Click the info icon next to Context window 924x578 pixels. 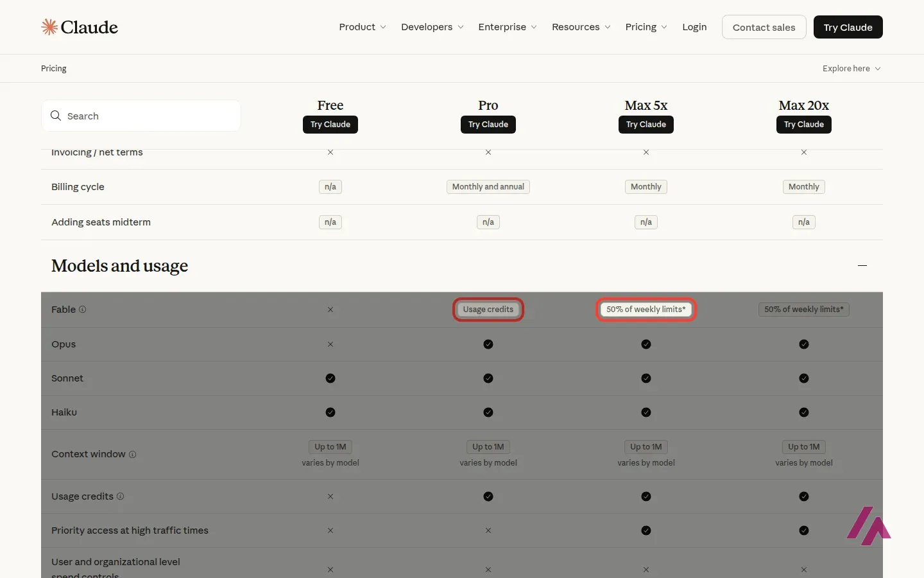[132, 454]
